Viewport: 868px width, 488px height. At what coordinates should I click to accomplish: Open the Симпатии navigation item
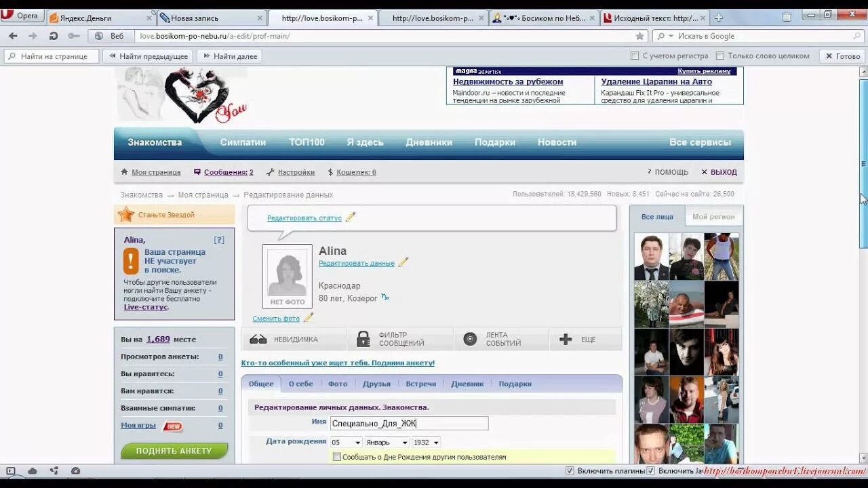[243, 142]
